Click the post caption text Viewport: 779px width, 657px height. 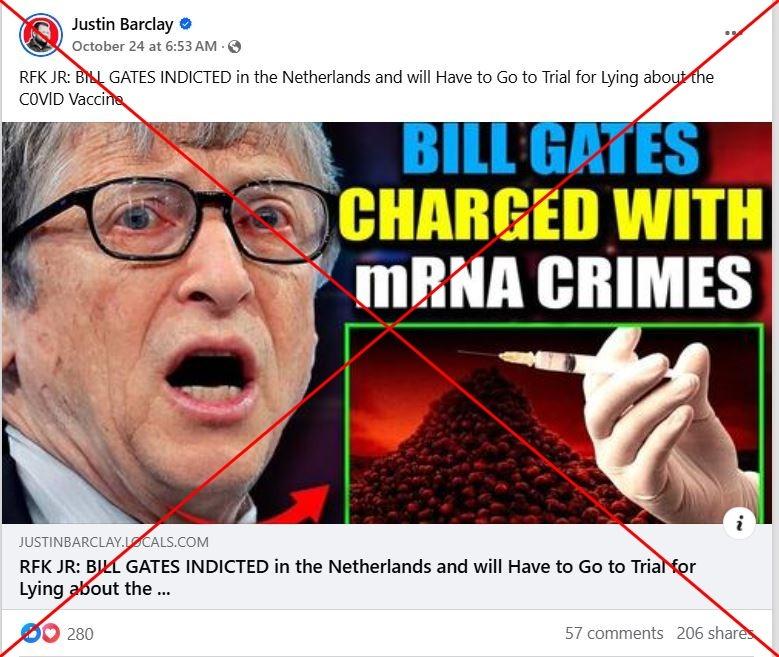[366, 88]
